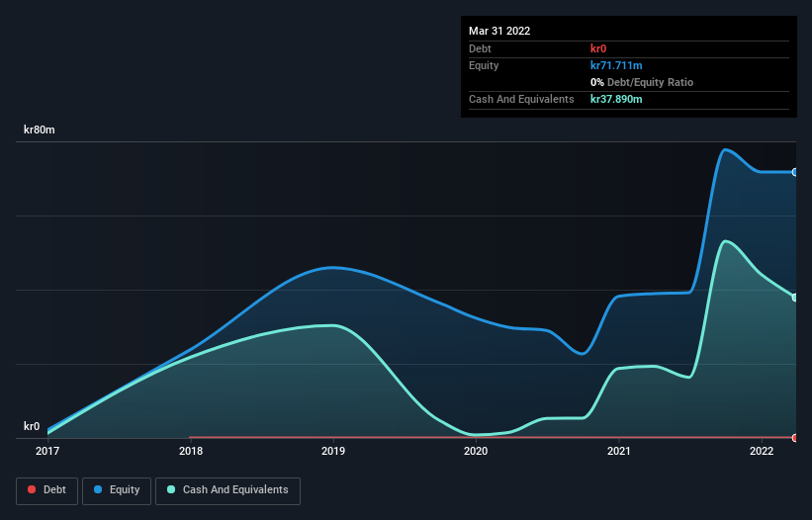Click the Cash And Equivalents tooltip label
The height and width of the screenshot is (520, 812).
coord(521,99)
